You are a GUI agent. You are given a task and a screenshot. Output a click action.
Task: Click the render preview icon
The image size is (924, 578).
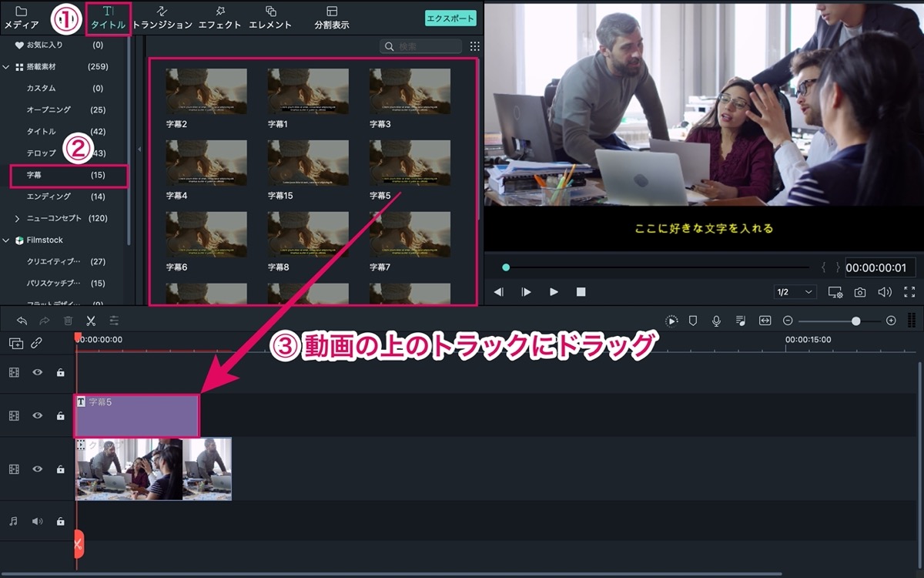tap(671, 321)
